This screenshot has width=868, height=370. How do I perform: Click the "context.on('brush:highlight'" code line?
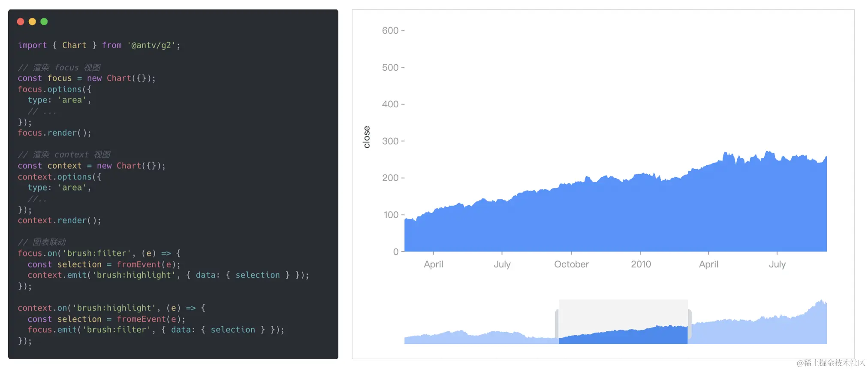(x=112, y=308)
